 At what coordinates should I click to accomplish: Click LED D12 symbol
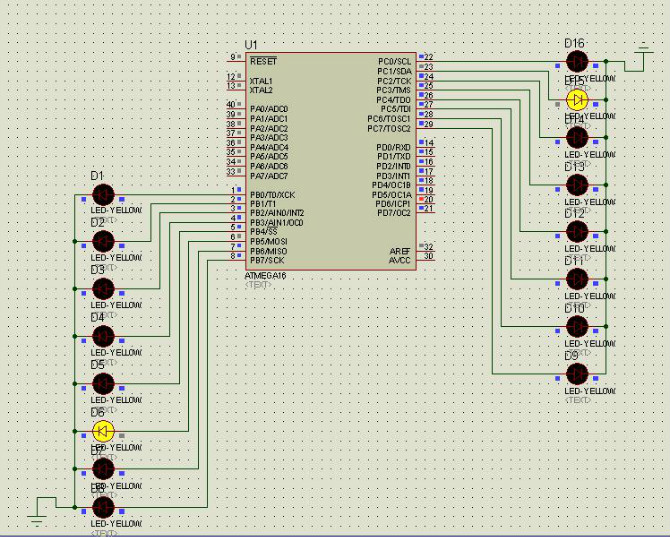click(x=577, y=231)
